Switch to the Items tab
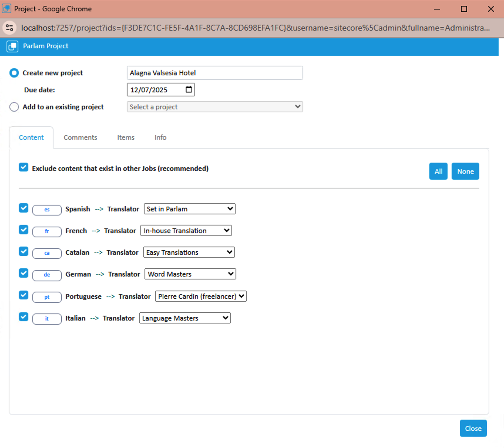504x448 pixels. 125,137
